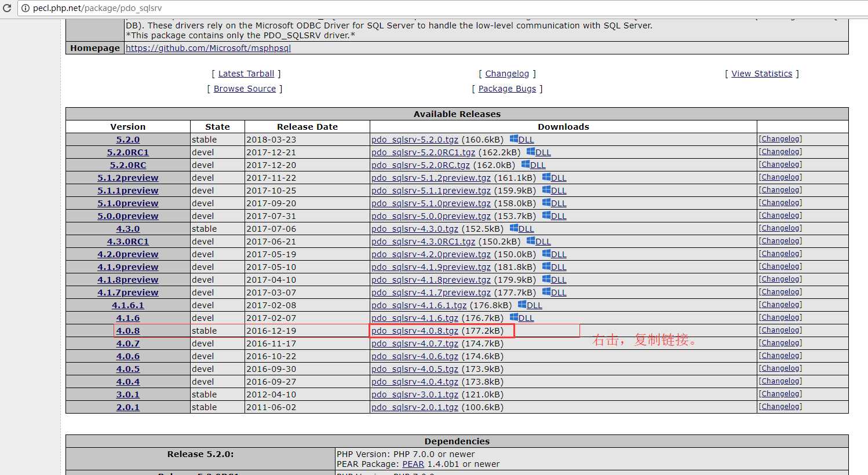Image resolution: width=868 pixels, height=475 pixels.
Task: Open the Windows DLL icon for 4.1.8preview
Action: 546,279
